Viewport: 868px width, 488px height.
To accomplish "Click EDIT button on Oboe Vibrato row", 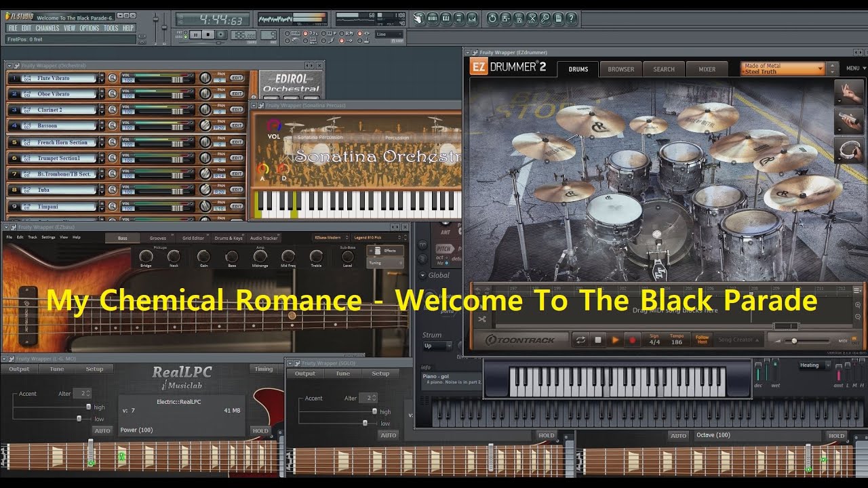I will [x=237, y=94].
